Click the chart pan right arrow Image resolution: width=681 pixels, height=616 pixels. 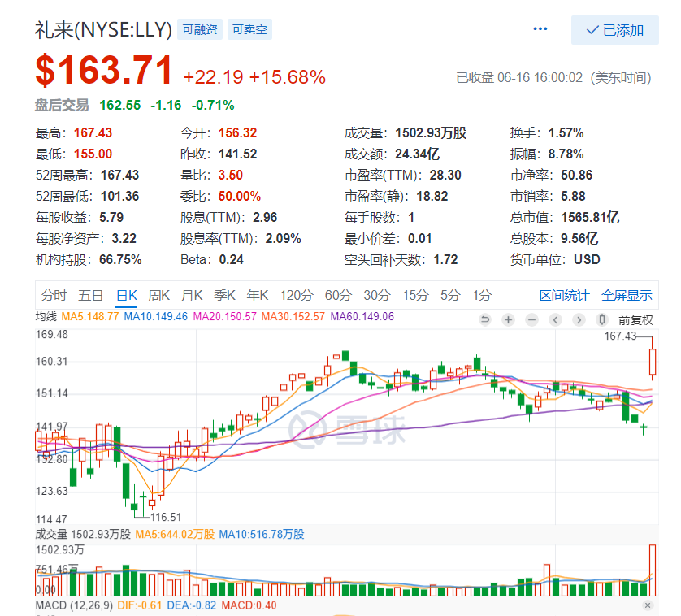pos(579,320)
